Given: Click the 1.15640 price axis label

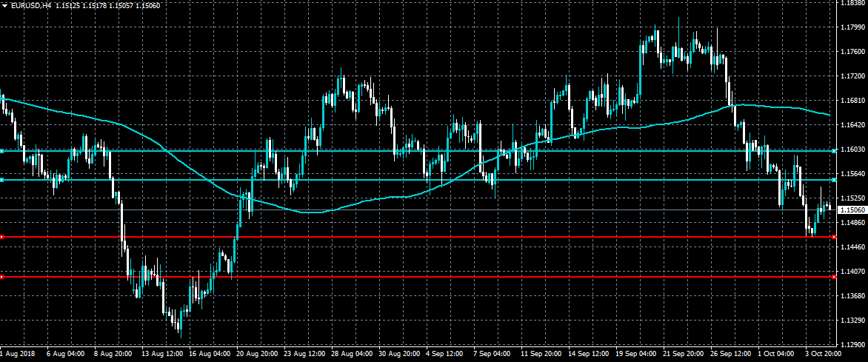Looking at the screenshot, I should tap(852, 174).
